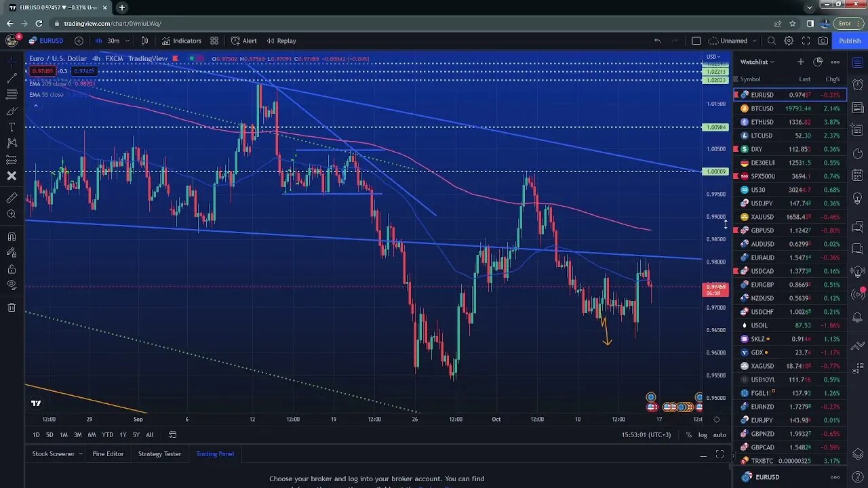Select GBPUSD in the watchlist

(790, 230)
